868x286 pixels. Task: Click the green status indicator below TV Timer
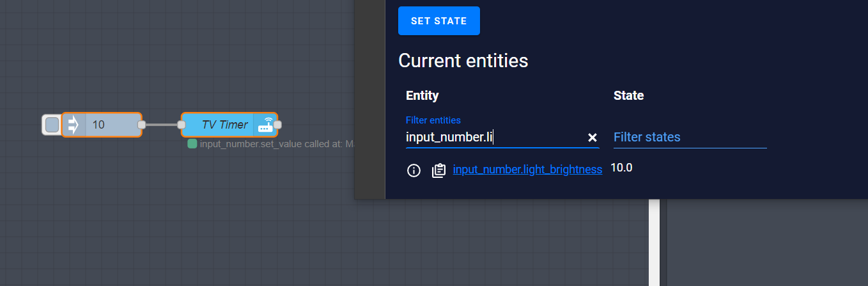[x=192, y=144]
